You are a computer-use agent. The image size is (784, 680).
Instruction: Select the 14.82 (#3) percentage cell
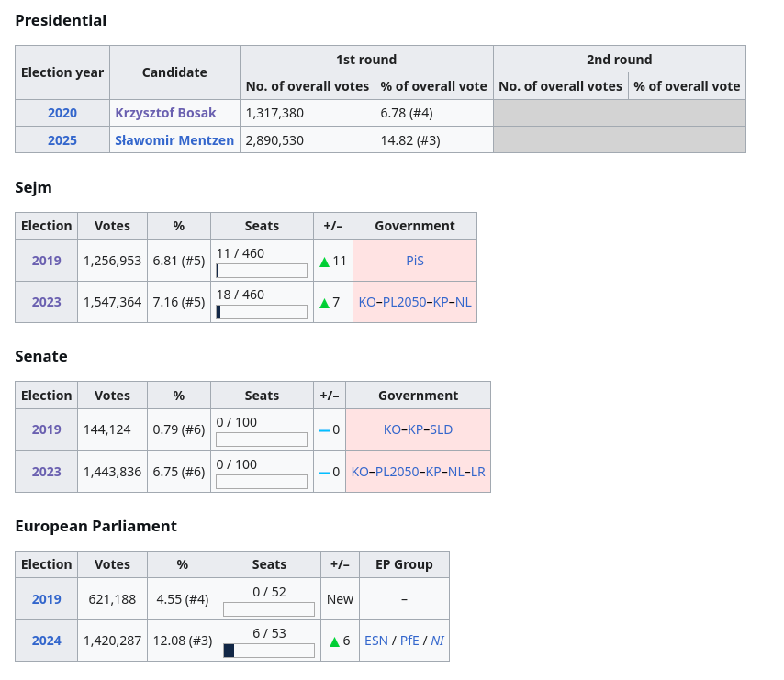[x=434, y=139]
